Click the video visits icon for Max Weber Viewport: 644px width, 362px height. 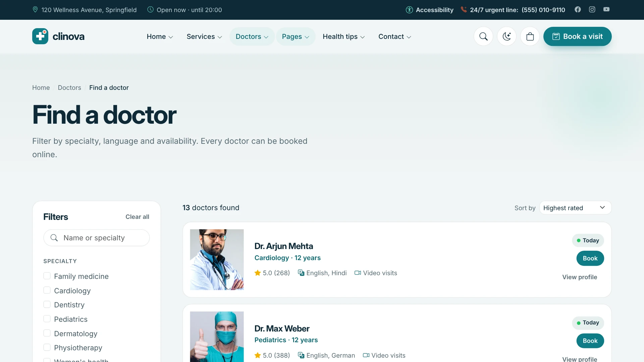click(x=366, y=355)
